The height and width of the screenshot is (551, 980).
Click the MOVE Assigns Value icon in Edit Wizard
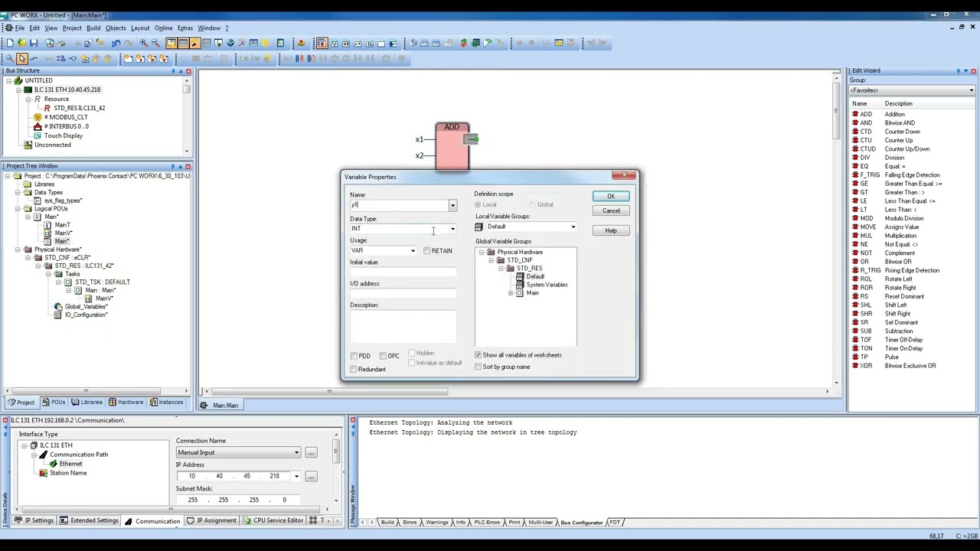click(855, 227)
